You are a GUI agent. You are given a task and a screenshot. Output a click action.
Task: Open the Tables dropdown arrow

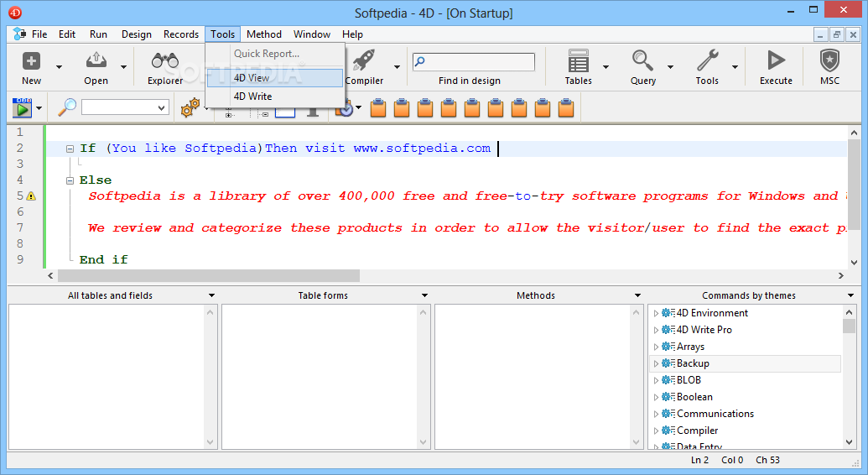pos(606,67)
